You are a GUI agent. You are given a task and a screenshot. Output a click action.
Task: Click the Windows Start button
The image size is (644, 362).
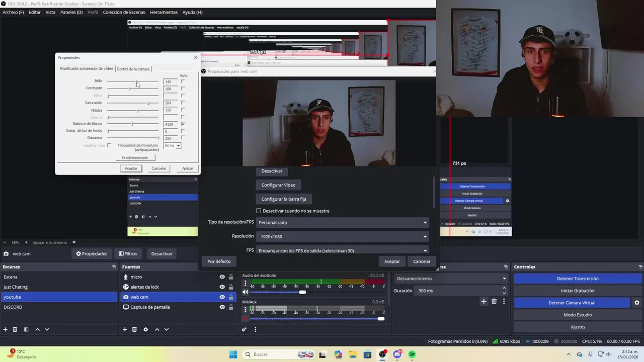click(x=233, y=354)
